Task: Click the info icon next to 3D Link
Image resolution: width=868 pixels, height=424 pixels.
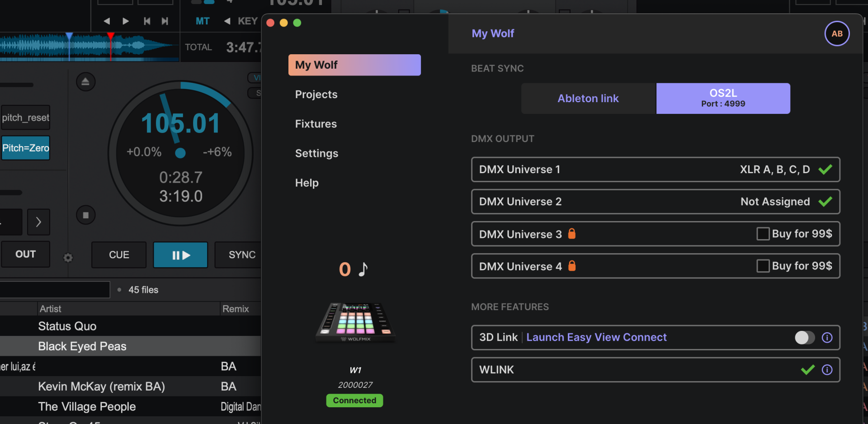Action: tap(827, 338)
